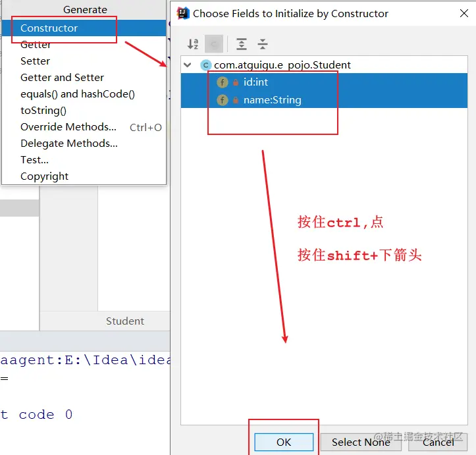Click the console line containing 'aagent:E:\Idea'
The image size is (476, 455).
(x=85, y=360)
